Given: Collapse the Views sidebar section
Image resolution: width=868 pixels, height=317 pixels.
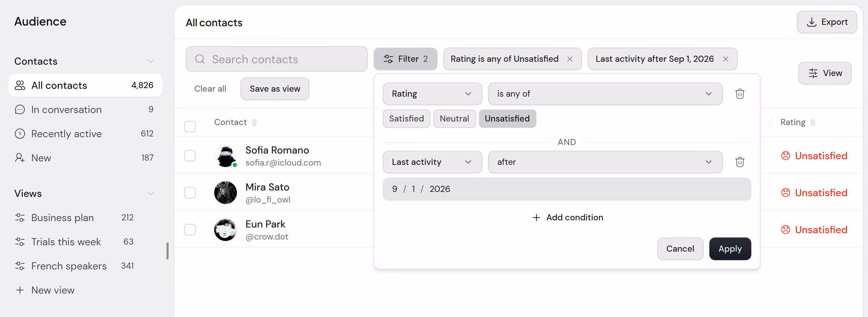Looking at the screenshot, I should click(x=150, y=193).
